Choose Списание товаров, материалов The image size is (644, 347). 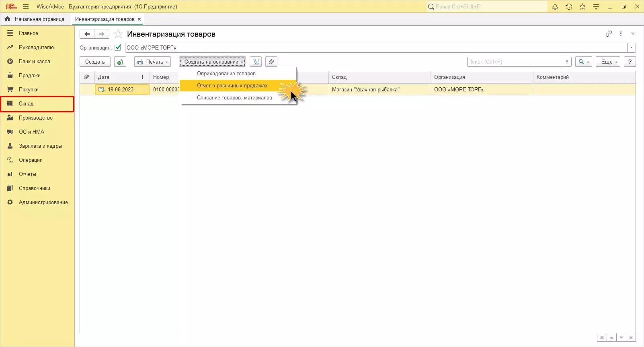click(x=238, y=98)
